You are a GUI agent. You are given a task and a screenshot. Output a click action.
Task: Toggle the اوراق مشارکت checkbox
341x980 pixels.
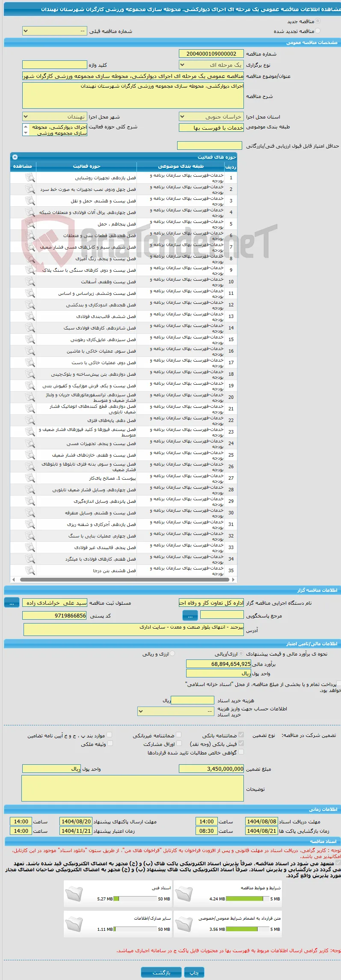(x=179, y=743)
